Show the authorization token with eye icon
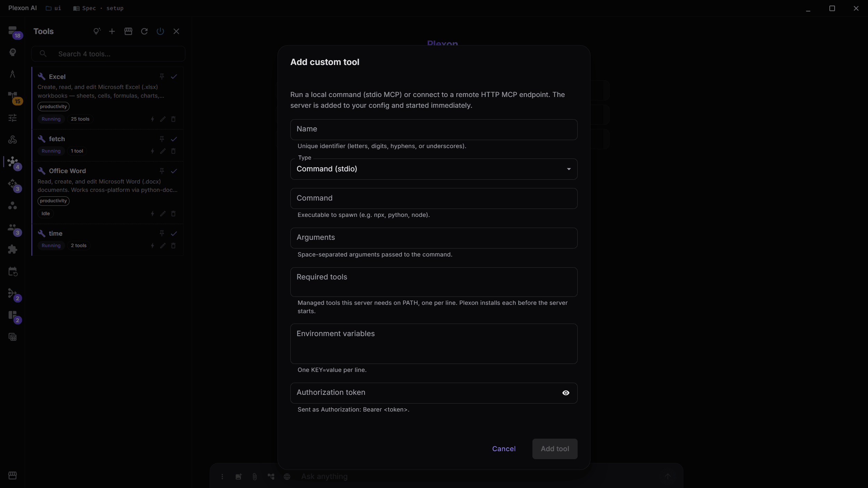Screen dimensions: 868x488 tap(566, 393)
